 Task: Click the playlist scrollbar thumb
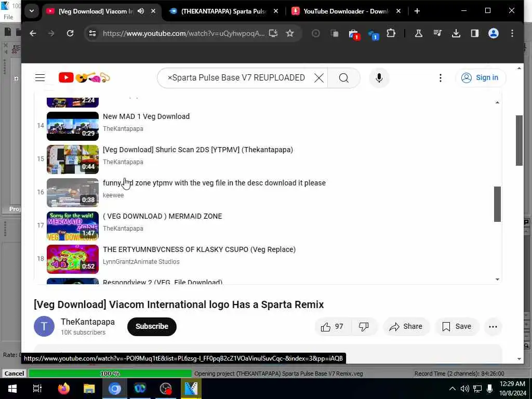[x=497, y=204]
